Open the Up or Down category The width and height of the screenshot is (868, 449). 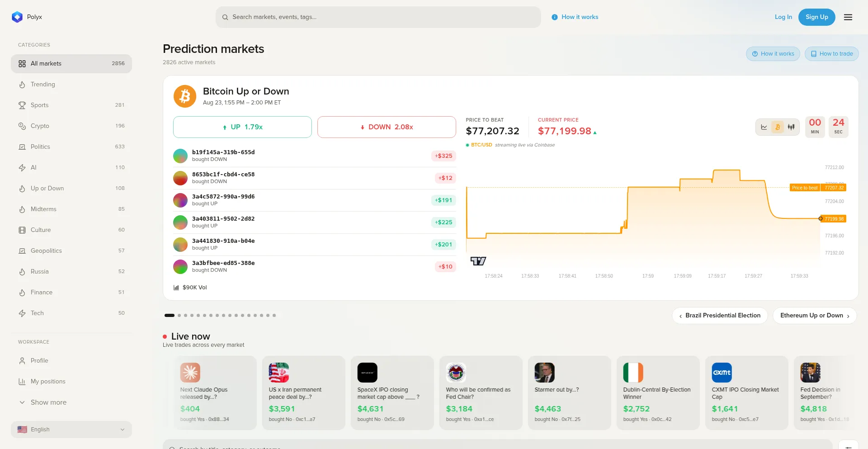[x=71, y=189]
